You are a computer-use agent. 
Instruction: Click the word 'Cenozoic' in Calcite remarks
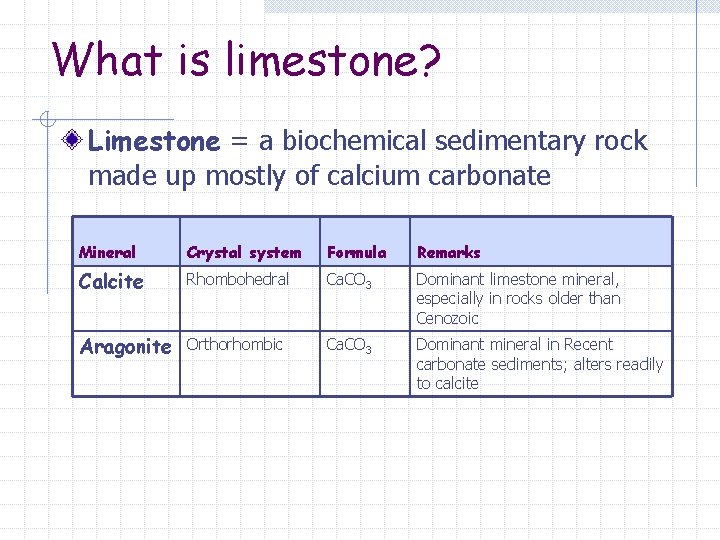coord(447,318)
